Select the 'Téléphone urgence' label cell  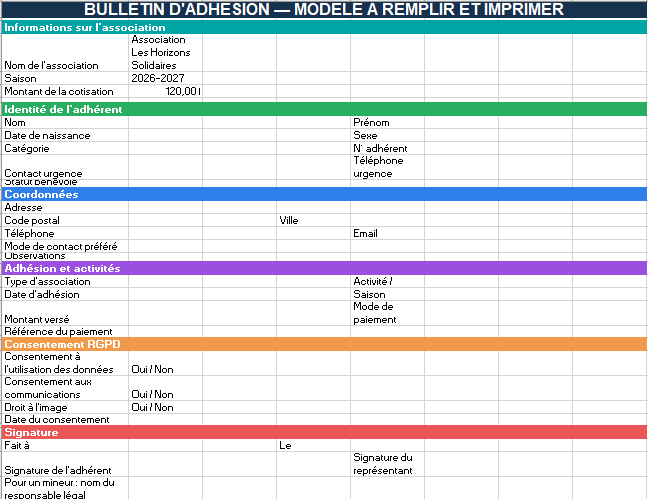387,167
